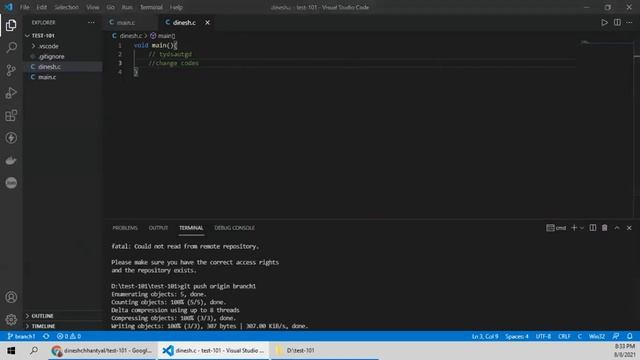Screen dimensions: 640x360
Task: Open the npm round icon in activity bar
Action: pyautogui.click(x=11, y=183)
